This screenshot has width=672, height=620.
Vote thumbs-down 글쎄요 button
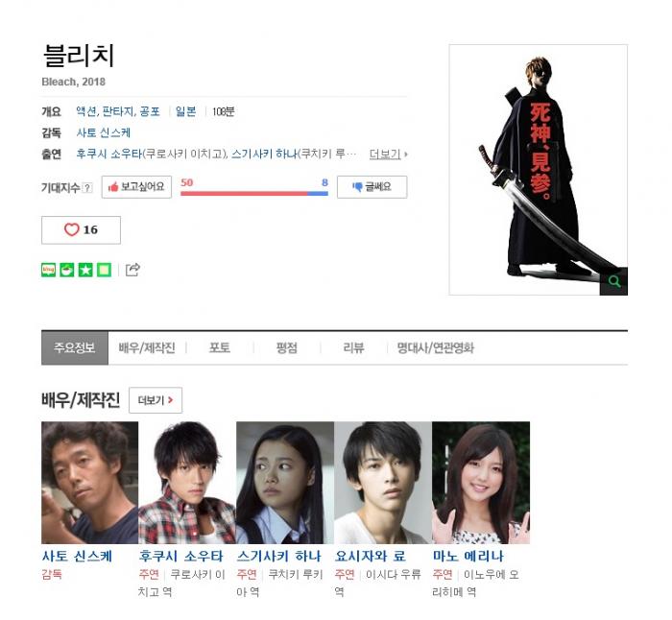372,187
